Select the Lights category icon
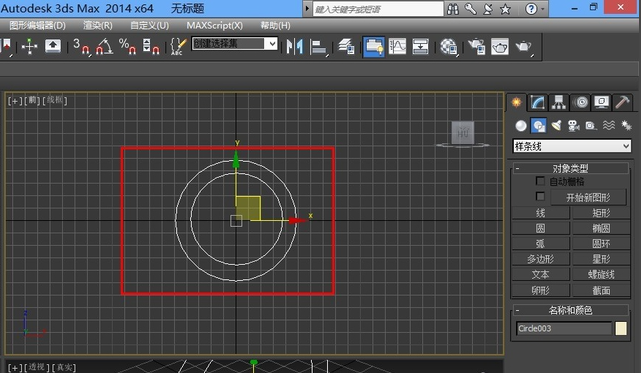 556,126
